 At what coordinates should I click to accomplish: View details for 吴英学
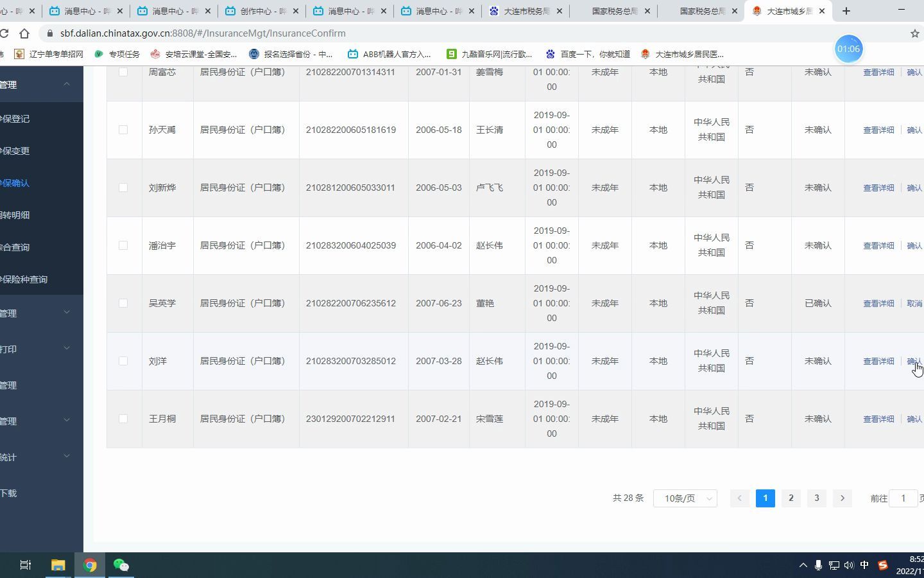point(878,303)
